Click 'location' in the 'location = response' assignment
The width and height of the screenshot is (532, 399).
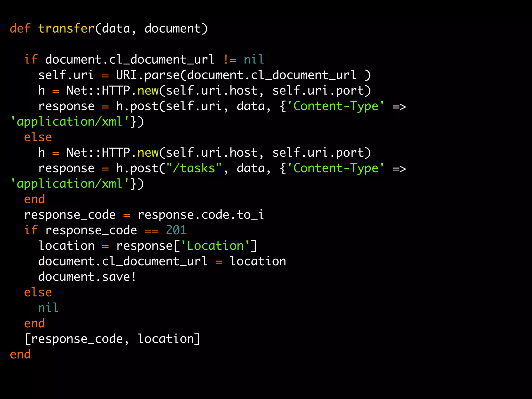66,246
